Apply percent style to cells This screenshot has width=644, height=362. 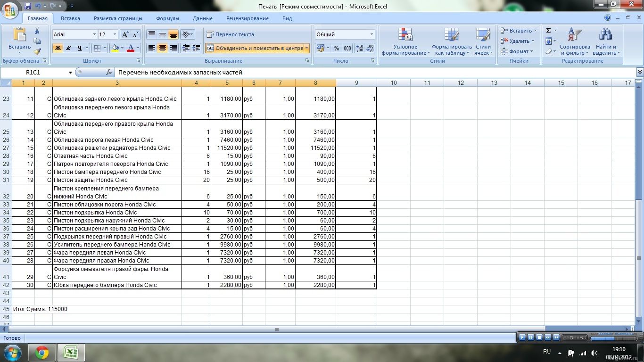point(336,48)
